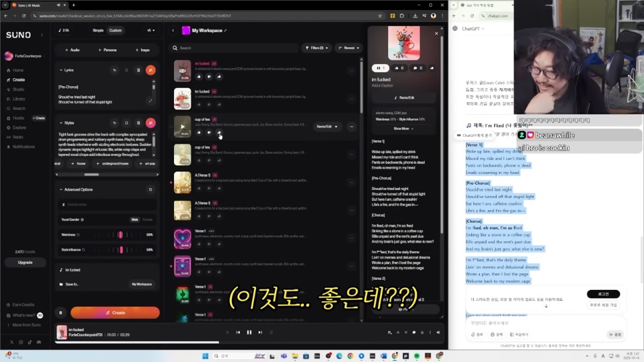Select Male vocal gender

135,219
